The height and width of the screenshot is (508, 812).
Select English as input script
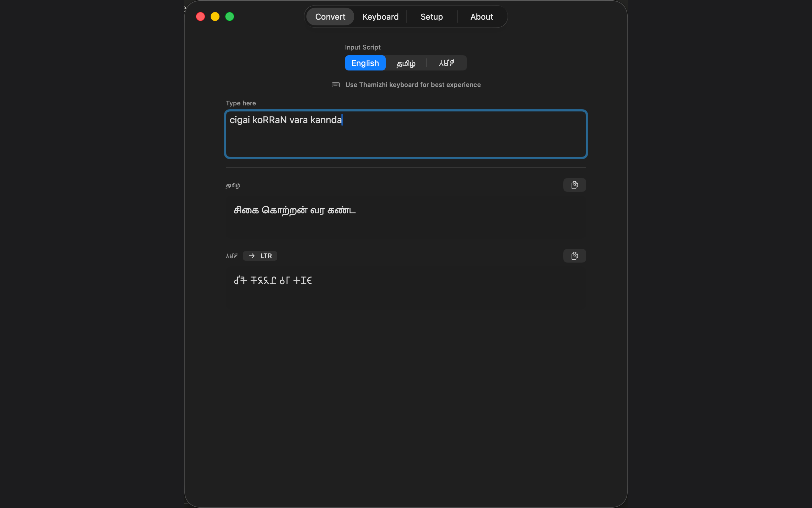click(365, 63)
